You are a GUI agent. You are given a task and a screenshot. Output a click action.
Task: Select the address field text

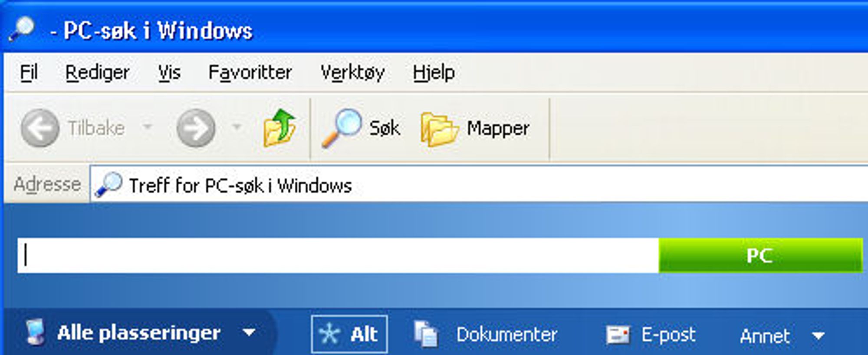[x=240, y=186]
